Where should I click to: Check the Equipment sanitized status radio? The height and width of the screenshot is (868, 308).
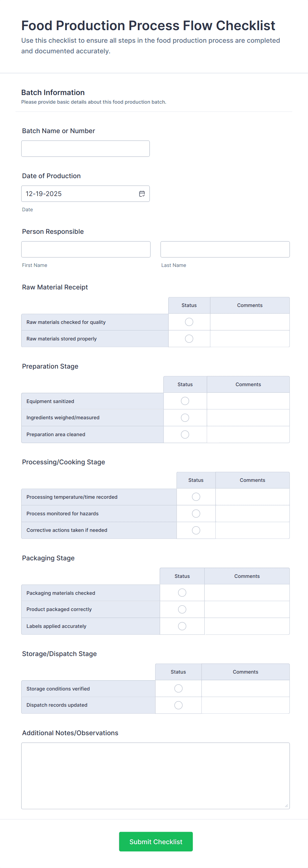point(185,401)
